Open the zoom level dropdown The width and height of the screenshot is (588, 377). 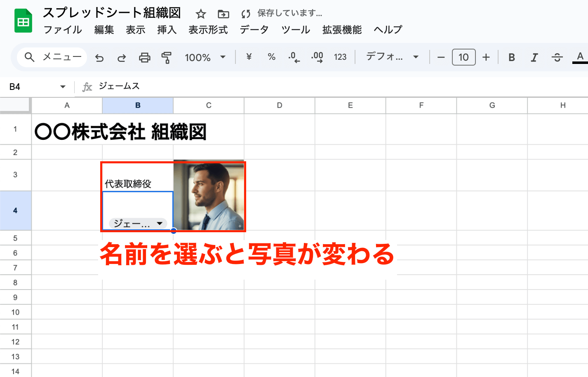(205, 57)
